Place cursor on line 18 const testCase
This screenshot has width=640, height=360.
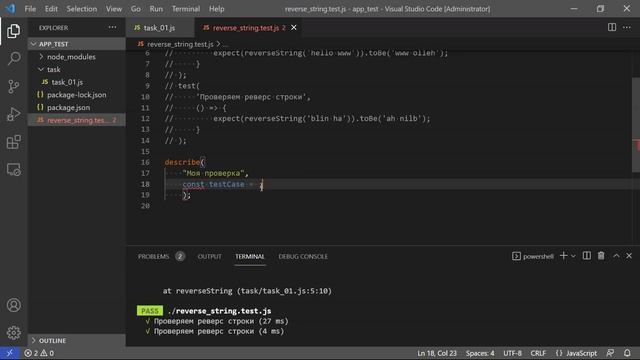click(x=213, y=184)
